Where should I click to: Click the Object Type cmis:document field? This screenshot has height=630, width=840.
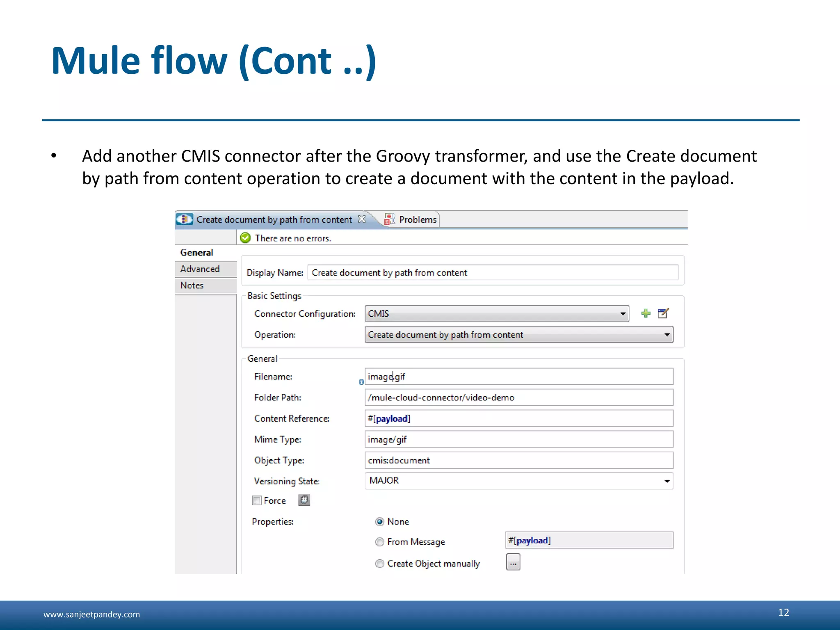click(x=519, y=460)
